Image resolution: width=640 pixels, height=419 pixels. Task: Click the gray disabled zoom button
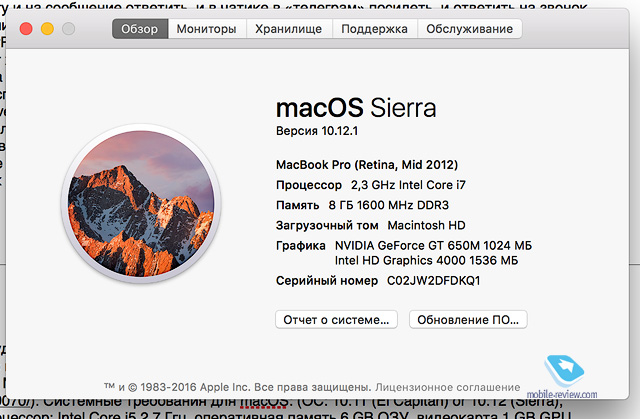[x=69, y=29]
